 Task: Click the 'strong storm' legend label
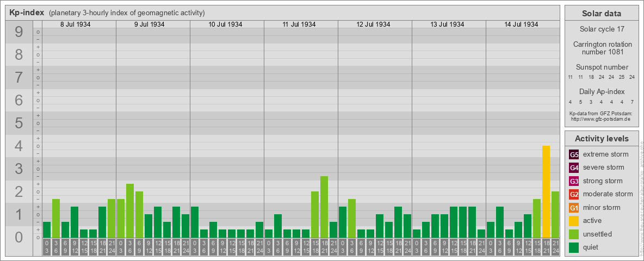(603, 181)
